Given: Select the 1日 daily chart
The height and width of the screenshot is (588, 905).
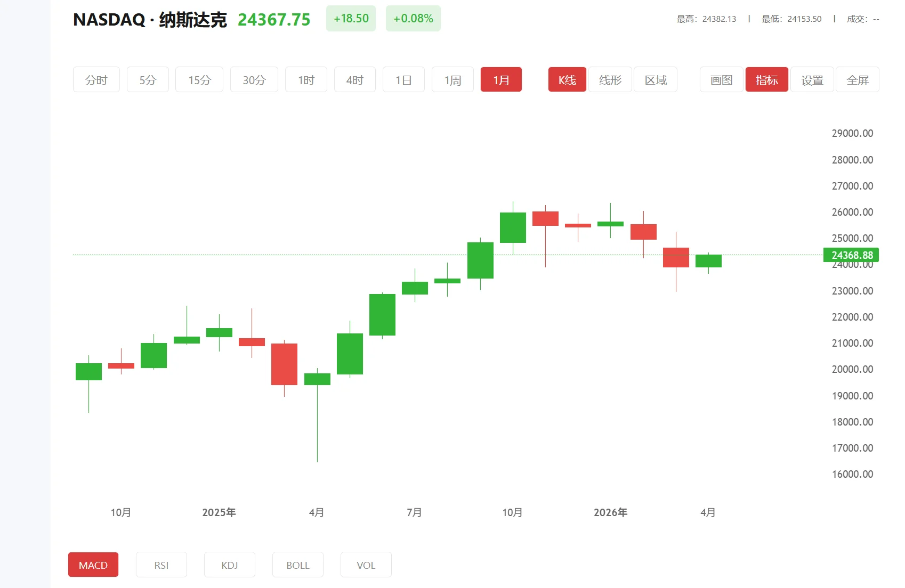Looking at the screenshot, I should tap(403, 80).
